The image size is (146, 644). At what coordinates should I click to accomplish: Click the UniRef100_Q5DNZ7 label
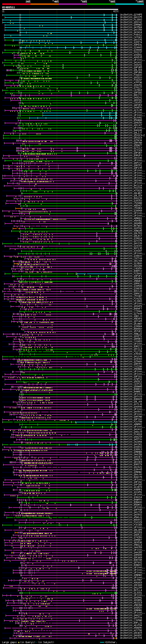[x=131, y=146]
